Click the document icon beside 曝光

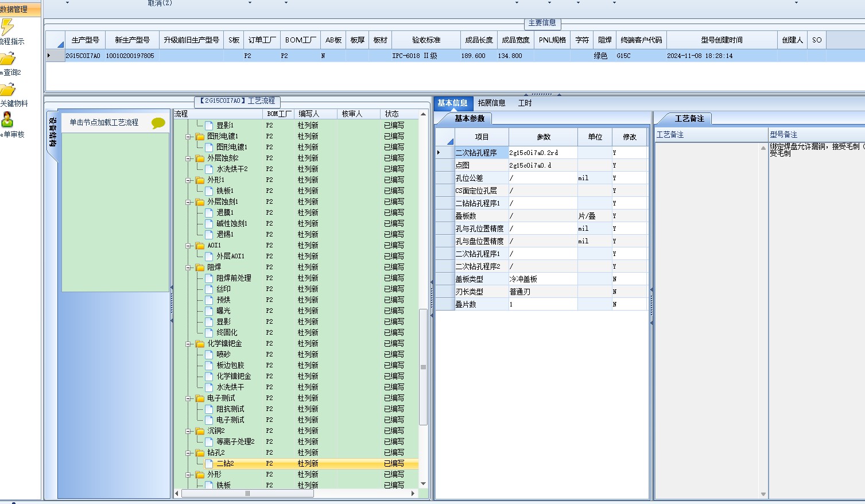210,311
